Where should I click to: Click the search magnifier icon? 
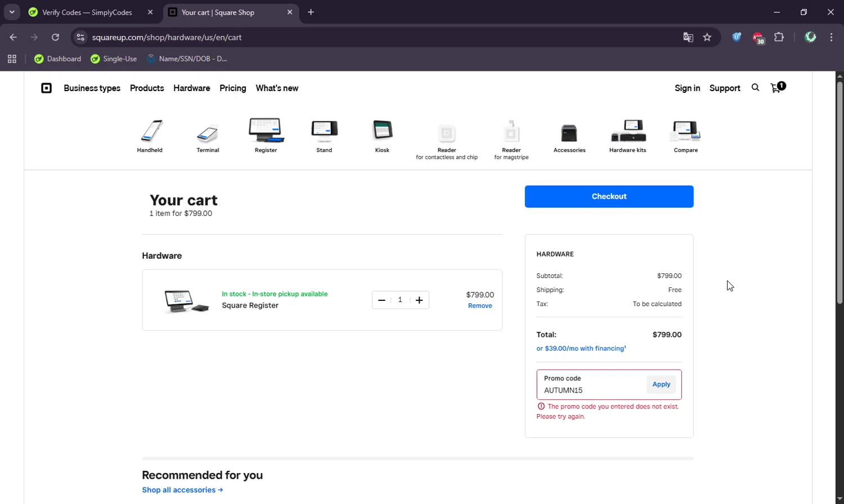pos(755,88)
